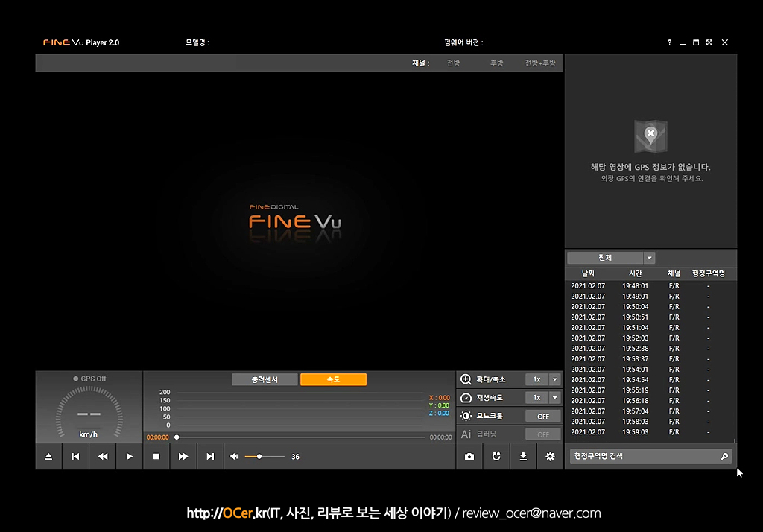The width and height of the screenshot is (763, 532).
Task: Select recording at 19:52:38
Action: coord(650,349)
